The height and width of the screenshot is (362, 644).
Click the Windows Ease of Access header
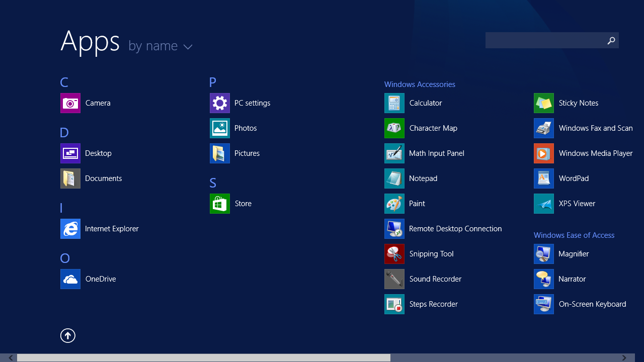click(x=574, y=235)
